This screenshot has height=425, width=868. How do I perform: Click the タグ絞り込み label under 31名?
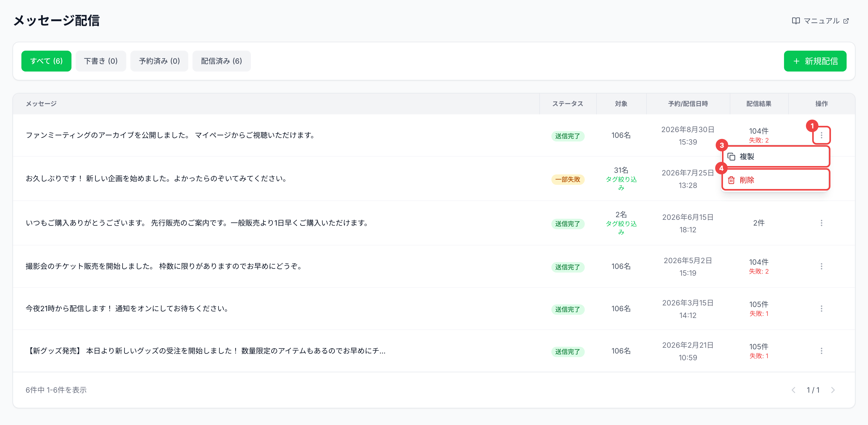tap(621, 183)
